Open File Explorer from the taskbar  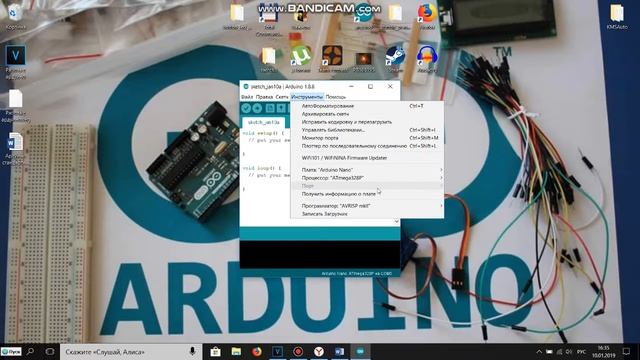point(236,351)
